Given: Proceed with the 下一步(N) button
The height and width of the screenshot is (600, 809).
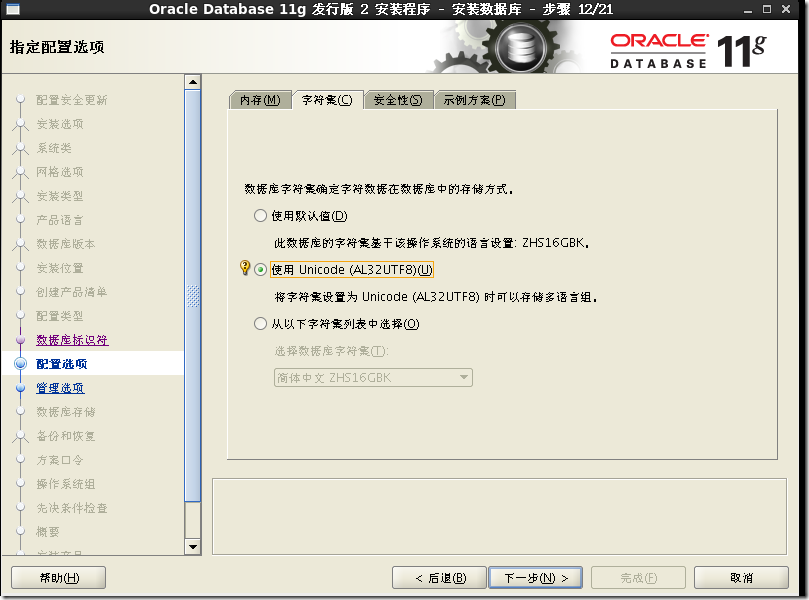Looking at the screenshot, I should point(536,578).
